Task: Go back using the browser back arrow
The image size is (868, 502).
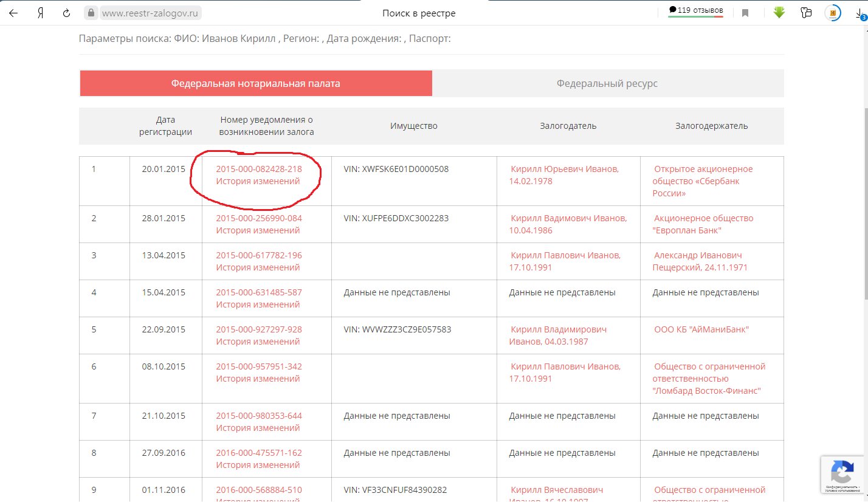Action: (x=13, y=13)
